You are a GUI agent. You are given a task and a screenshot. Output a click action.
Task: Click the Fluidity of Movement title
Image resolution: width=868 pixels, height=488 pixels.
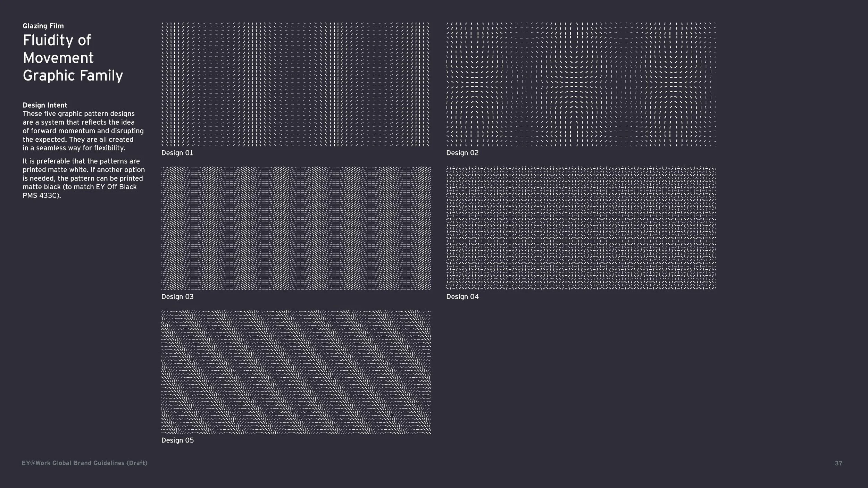(57, 49)
